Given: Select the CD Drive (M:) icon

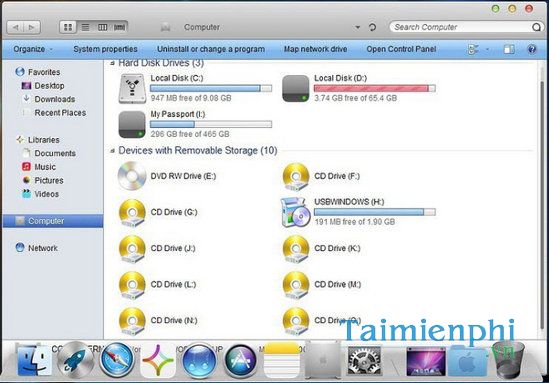Looking at the screenshot, I should point(296,285).
